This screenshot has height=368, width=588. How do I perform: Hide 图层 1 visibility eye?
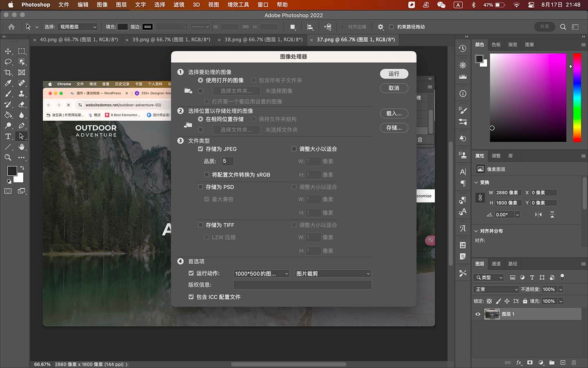[x=478, y=314]
